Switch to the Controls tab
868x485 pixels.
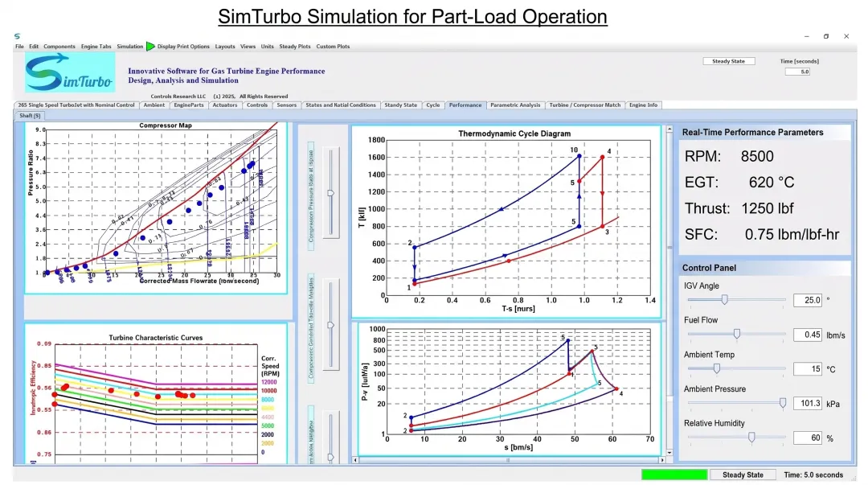point(257,105)
